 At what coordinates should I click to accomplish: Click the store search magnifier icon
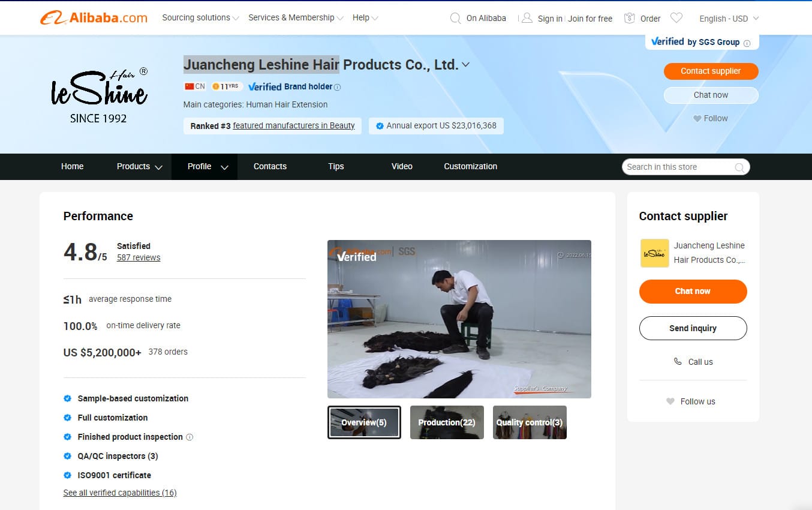pyautogui.click(x=739, y=167)
